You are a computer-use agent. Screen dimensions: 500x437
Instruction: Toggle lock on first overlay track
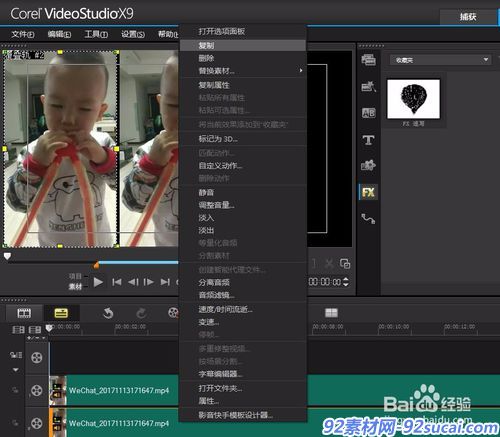15,390
